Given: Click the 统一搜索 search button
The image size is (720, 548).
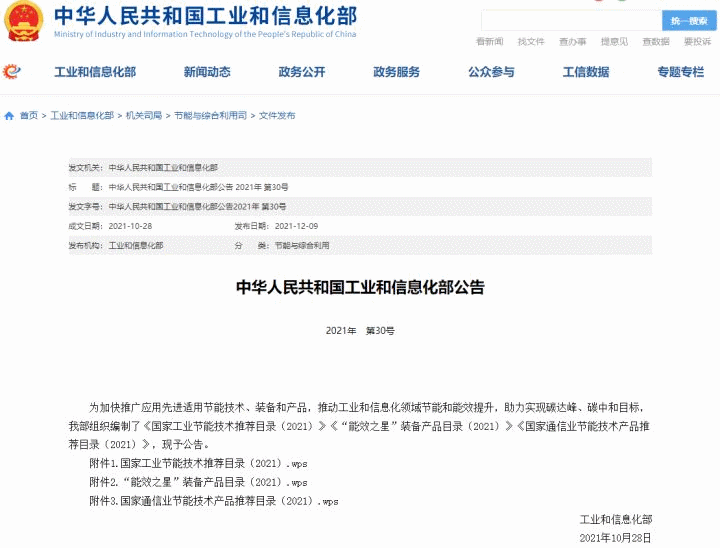Looking at the screenshot, I should 689,21.
